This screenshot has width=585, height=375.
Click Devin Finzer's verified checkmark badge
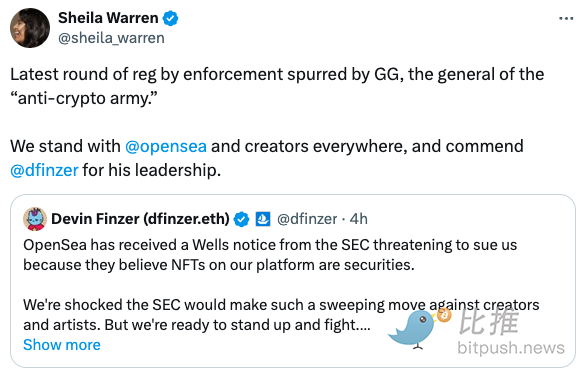click(x=241, y=219)
